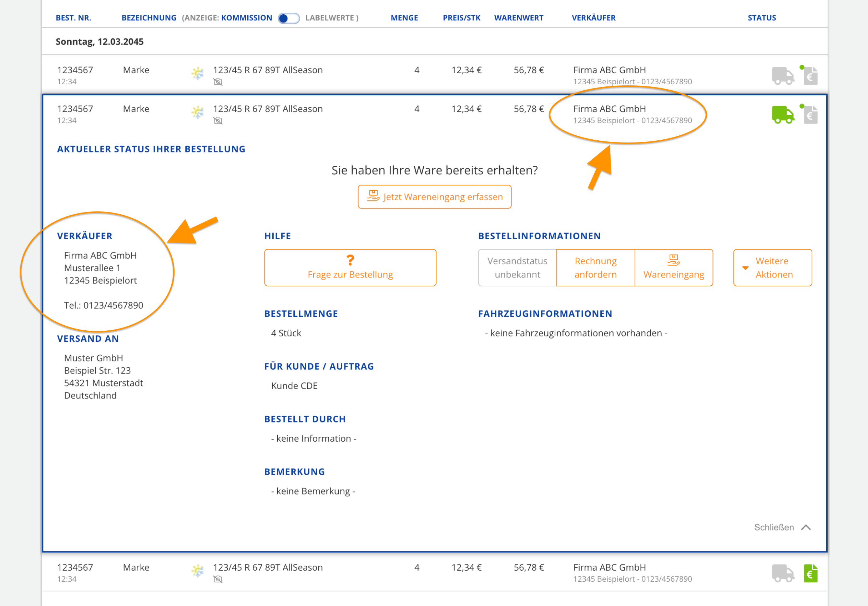Open the Weitere Aktionen dropdown
This screenshot has width=868, height=606.
pyautogui.click(x=772, y=267)
